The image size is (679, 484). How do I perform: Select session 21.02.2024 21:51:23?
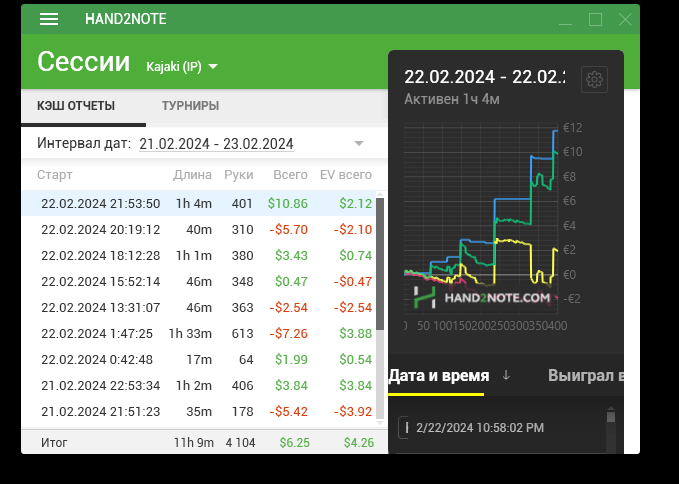tap(198, 411)
